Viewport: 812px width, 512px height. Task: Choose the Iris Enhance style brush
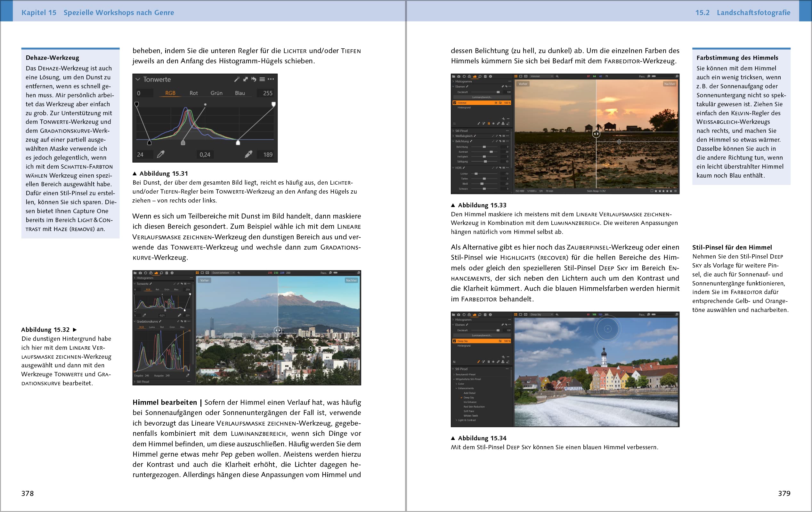470,402
